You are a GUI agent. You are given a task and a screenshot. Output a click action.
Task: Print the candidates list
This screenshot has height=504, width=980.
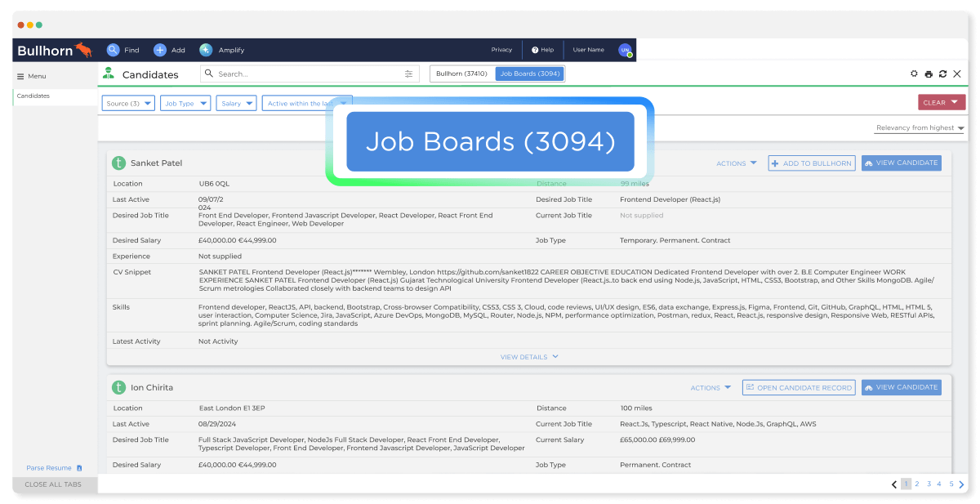929,74
